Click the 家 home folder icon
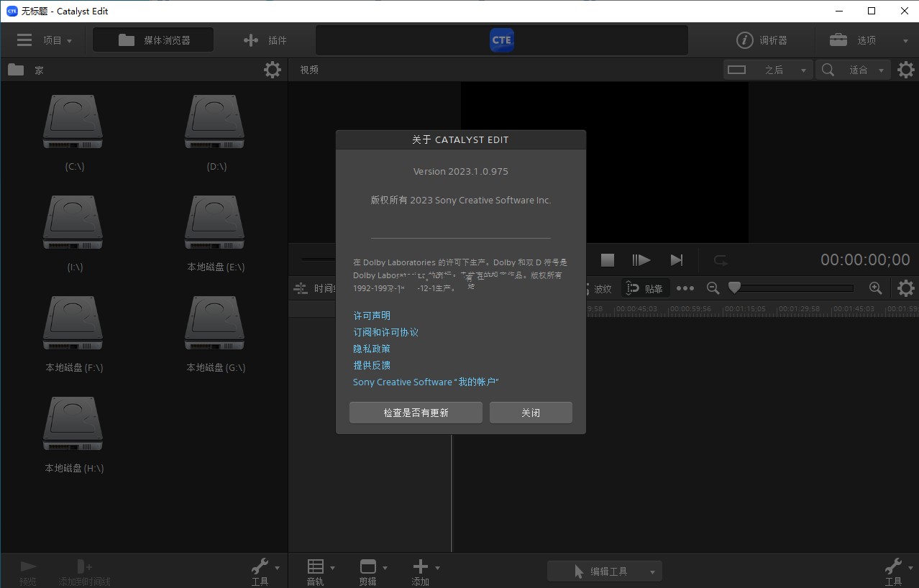919x588 pixels. pos(16,70)
